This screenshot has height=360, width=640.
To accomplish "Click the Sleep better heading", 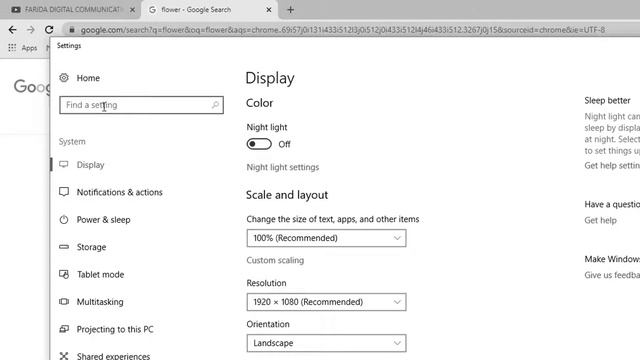I will tap(607, 100).
